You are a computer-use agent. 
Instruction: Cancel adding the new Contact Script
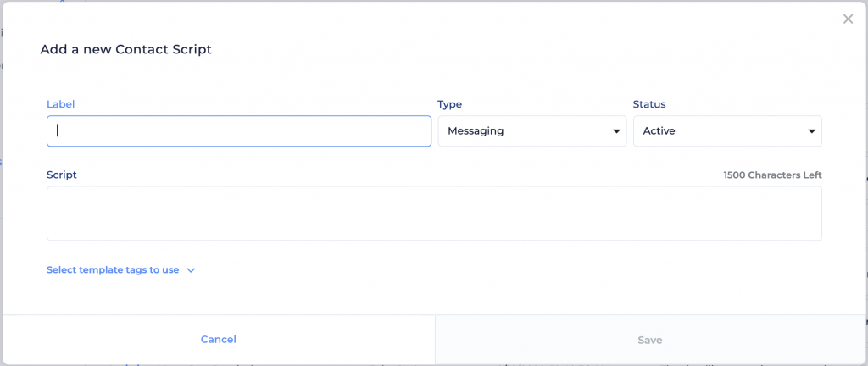[219, 340]
